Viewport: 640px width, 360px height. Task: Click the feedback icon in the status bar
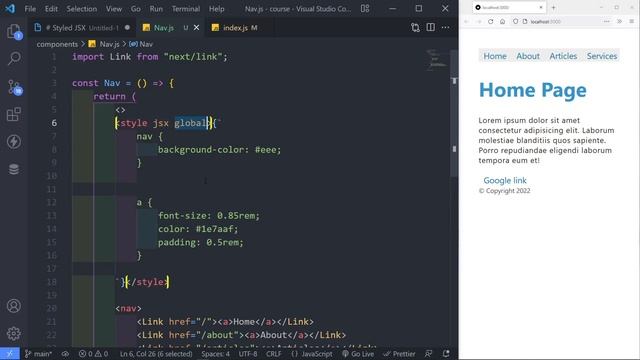click(429, 354)
